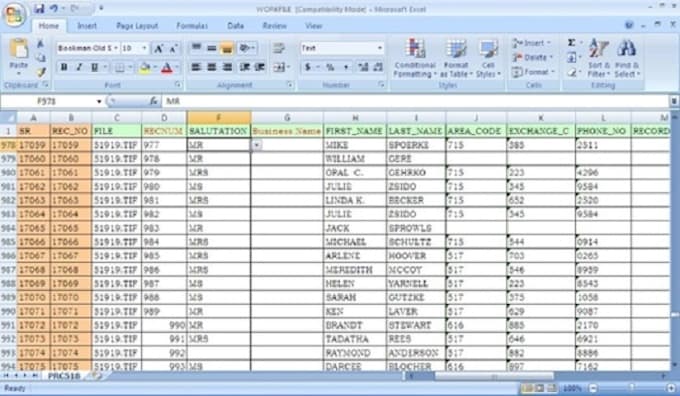This screenshot has width=680, height=396.
Task: Click the red font color swatch
Action: (167, 68)
